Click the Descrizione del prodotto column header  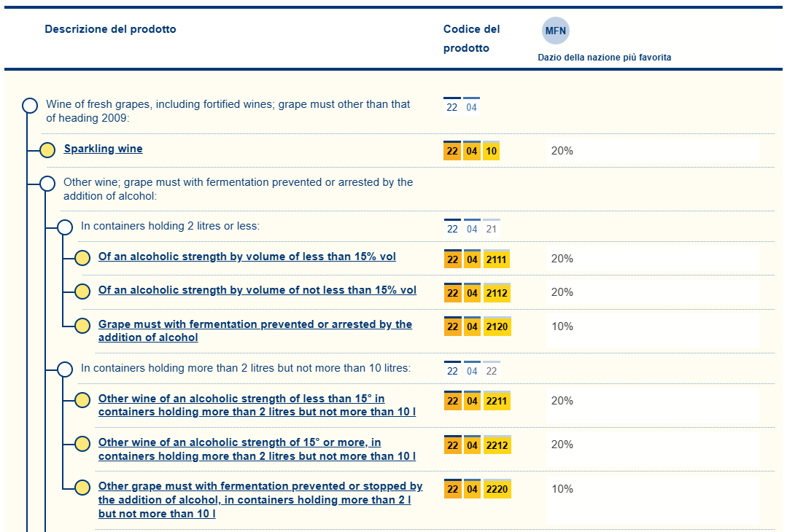110,30
